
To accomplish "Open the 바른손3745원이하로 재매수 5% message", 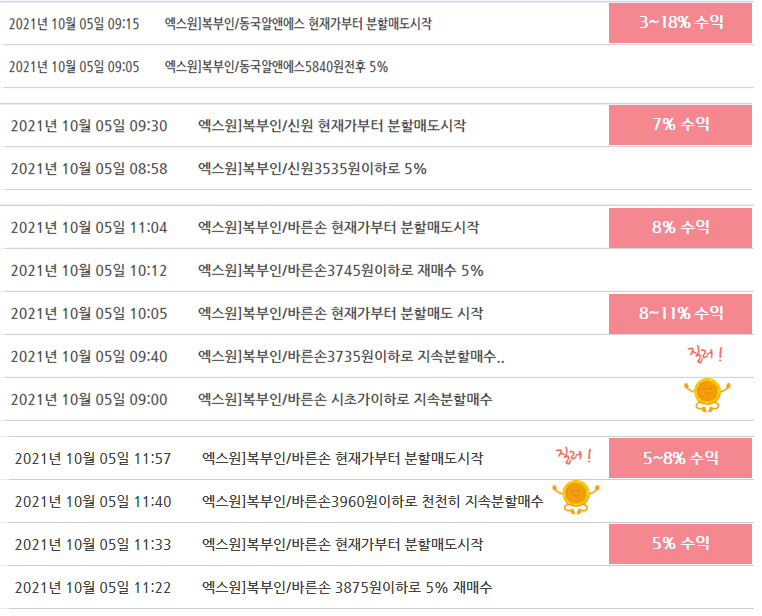I will coord(341,271).
